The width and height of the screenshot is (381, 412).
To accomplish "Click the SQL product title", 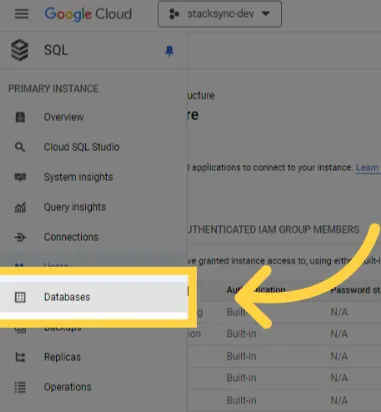I will 56,50.
